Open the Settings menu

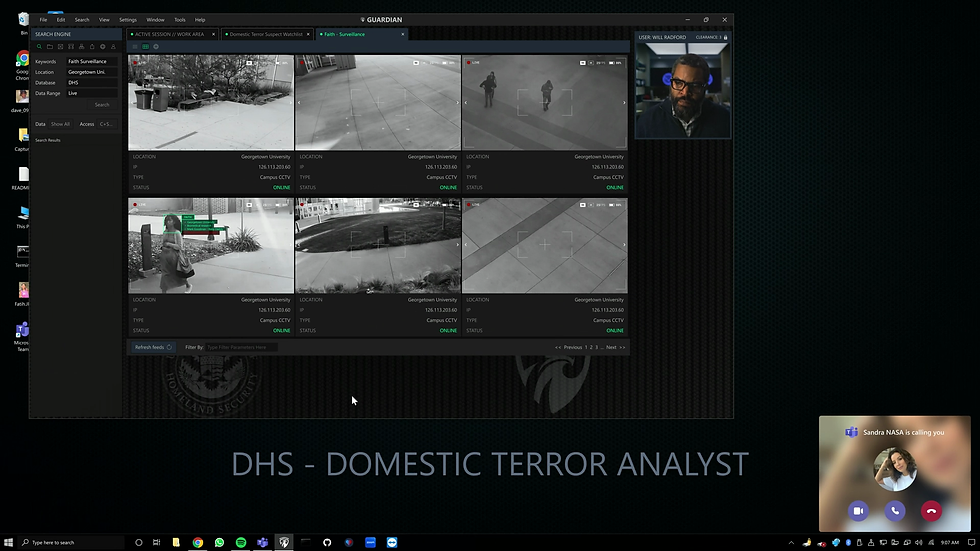pyautogui.click(x=128, y=20)
